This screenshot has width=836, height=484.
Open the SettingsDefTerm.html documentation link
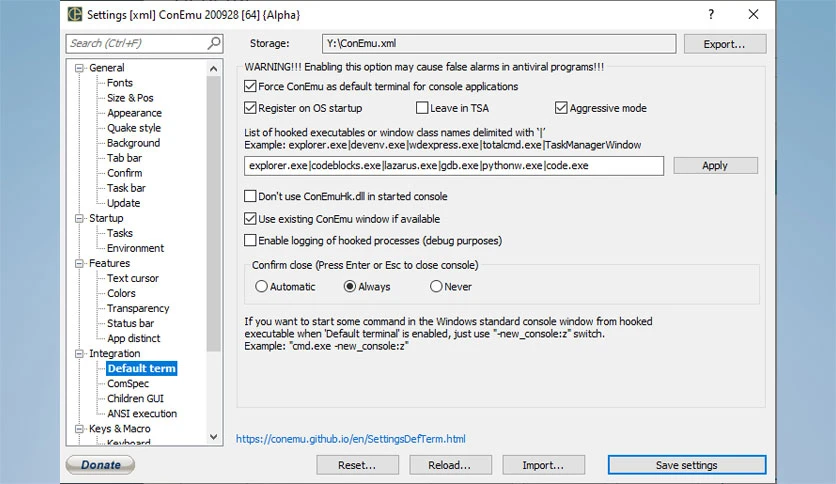tap(350, 439)
